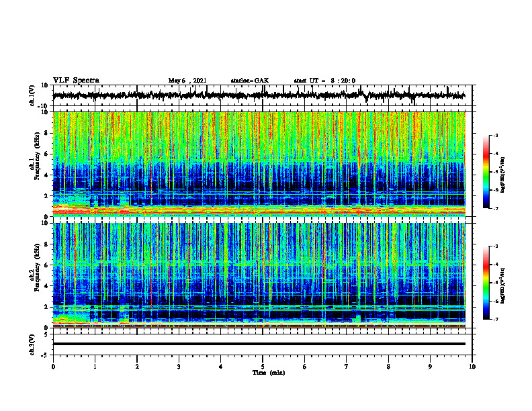The width and height of the screenshot is (532, 411).
Task: Click the ch.1 spectrogram image
Action: (259, 164)
